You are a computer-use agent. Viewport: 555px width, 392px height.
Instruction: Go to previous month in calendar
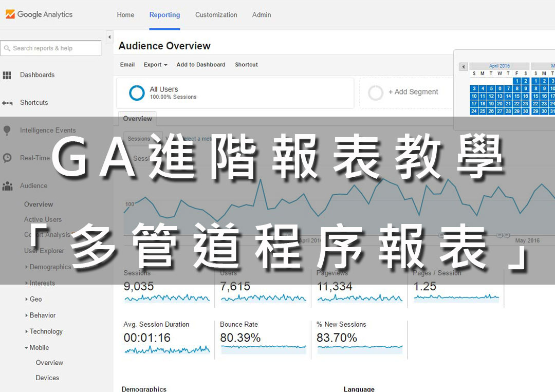[464, 66]
